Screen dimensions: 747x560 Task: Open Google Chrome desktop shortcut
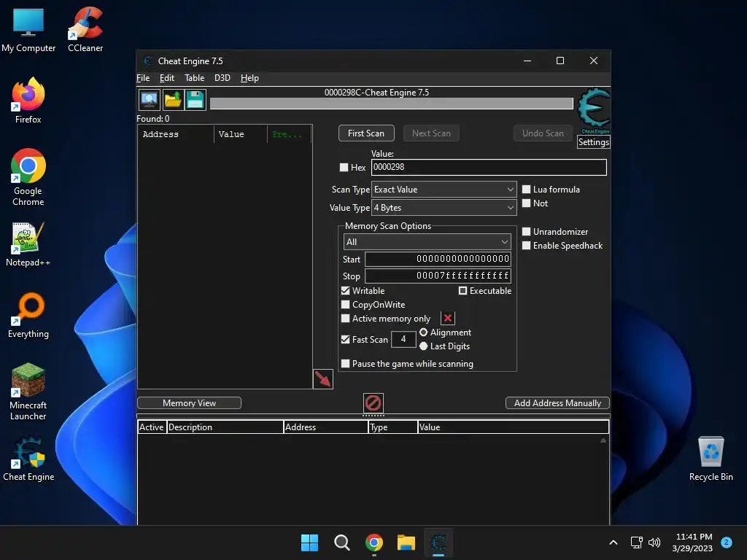click(28, 177)
